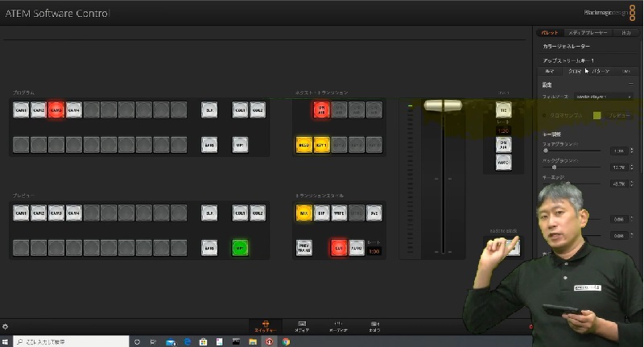Open Chrome from the taskbar
Image resolution: width=644 pixels, height=347 pixels.
point(287,341)
